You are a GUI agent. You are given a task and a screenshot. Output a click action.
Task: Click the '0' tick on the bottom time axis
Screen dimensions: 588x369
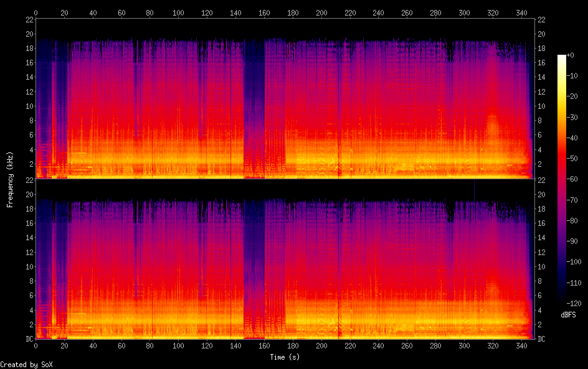(36, 345)
